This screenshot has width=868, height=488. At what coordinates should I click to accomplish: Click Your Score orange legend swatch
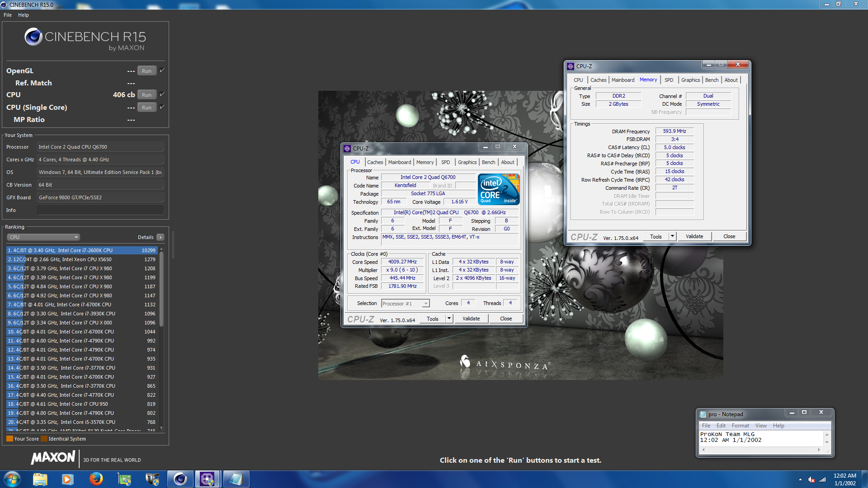coord(9,439)
